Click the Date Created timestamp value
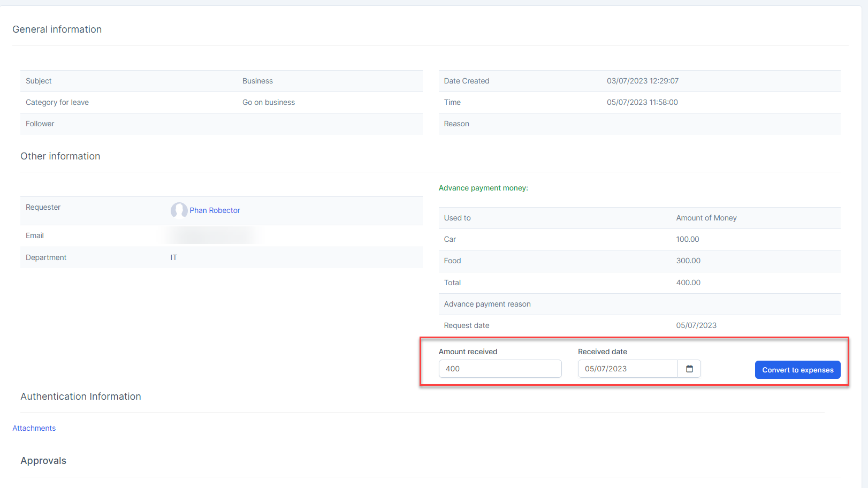Screen dimensions: 868x488 tap(643, 81)
